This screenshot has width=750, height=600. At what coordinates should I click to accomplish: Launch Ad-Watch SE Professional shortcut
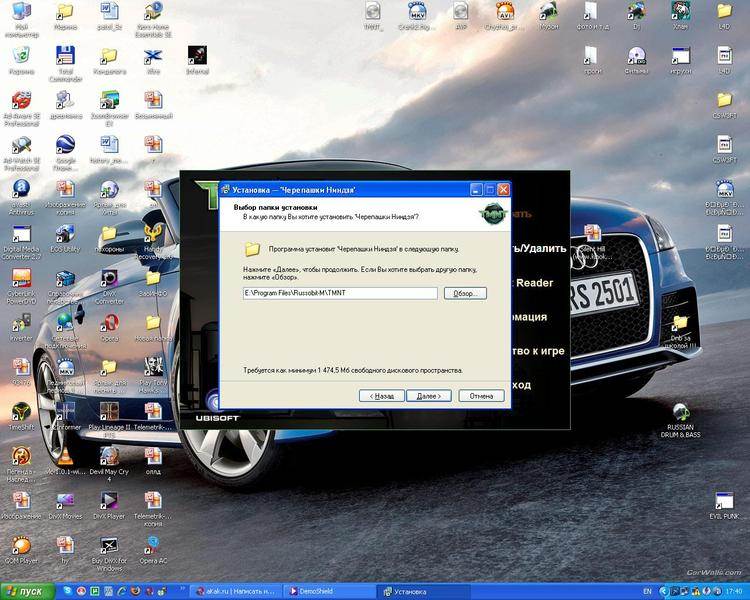pyautogui.click(x=22, y=153)
